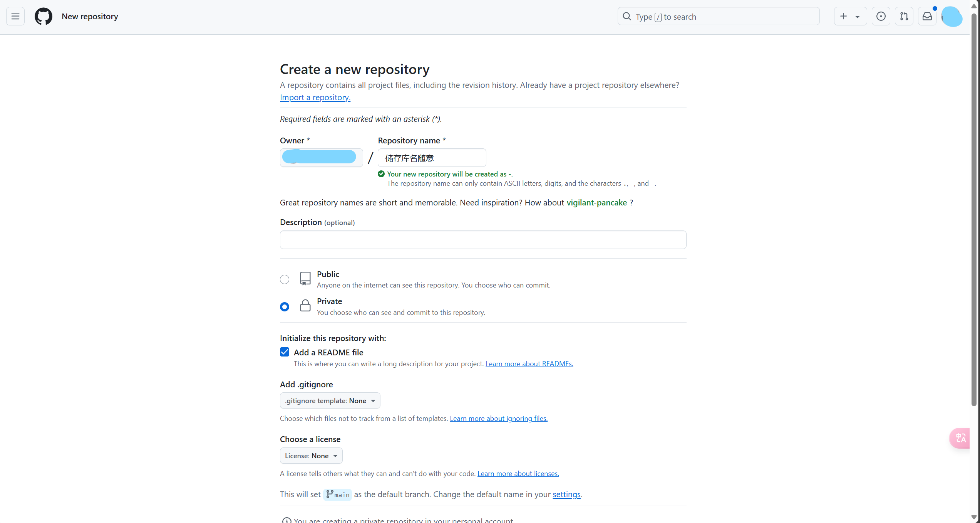The image size is (980, 523).
Task: Click the GitHub logo icon
Action: tap(44, 16)
